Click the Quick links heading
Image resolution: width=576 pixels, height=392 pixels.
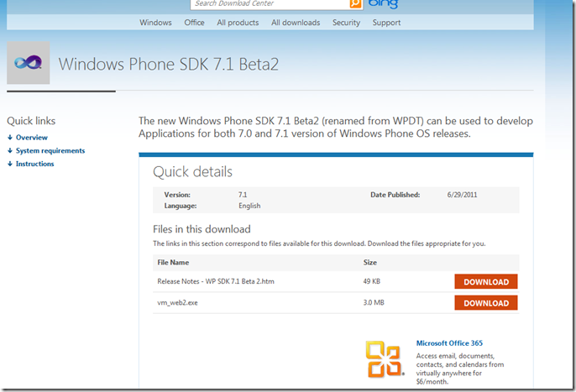pos(31,121)
